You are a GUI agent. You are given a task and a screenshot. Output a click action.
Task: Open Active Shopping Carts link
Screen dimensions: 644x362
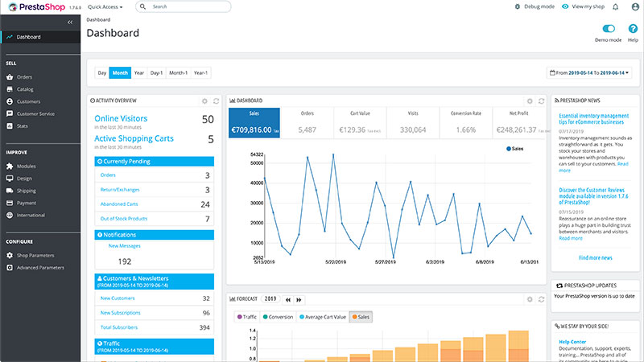pos(134,138)
